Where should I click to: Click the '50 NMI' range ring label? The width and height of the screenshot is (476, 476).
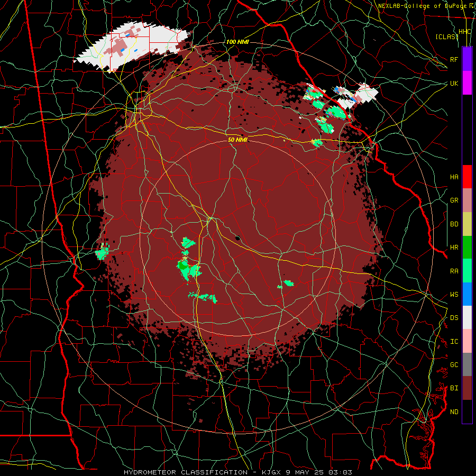click(237, 140)
